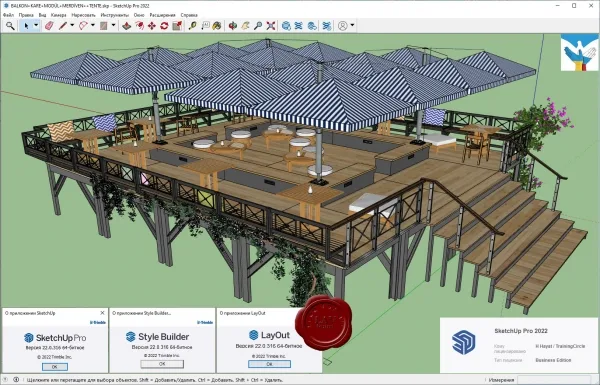The width and height of the screenshot is (600, 385).
Task: Select the Offset tool
Action: tap(140, 26)
